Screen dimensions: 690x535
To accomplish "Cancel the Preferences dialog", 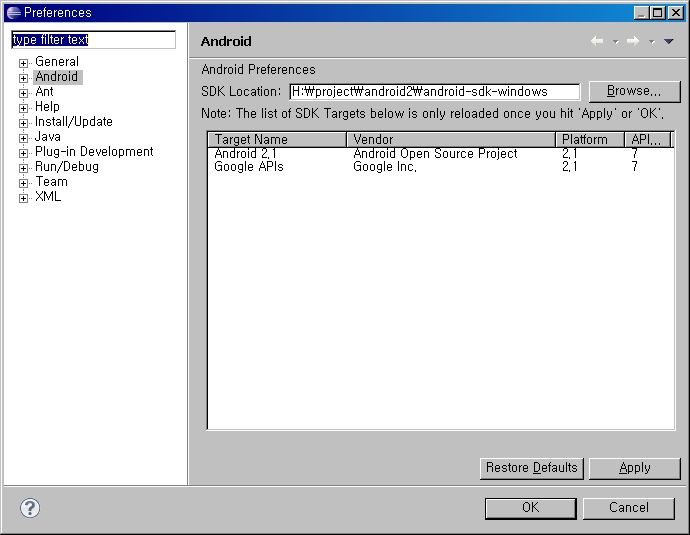I will pyautogui.click(x=629, y=508).
